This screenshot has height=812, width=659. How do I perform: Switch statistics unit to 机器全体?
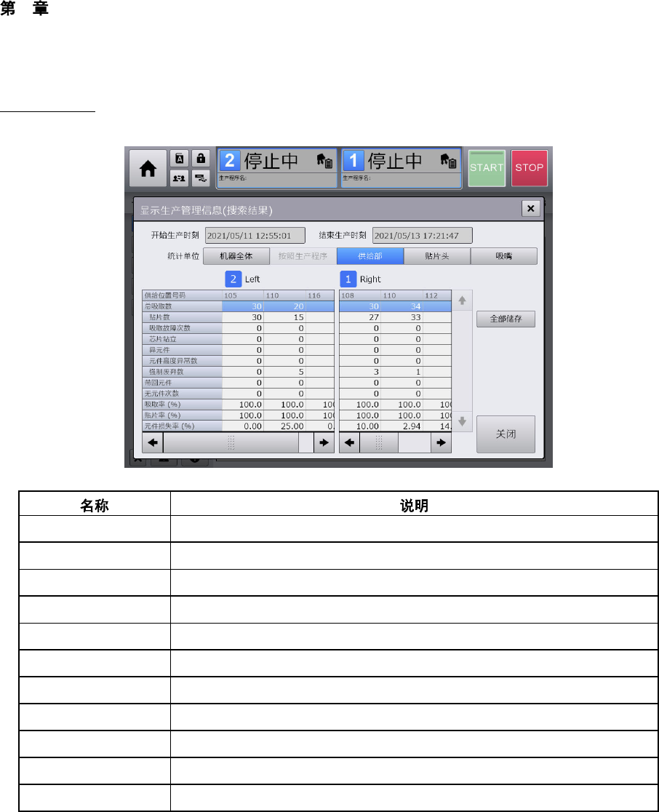pyautogui.click(x=236, y=256)
